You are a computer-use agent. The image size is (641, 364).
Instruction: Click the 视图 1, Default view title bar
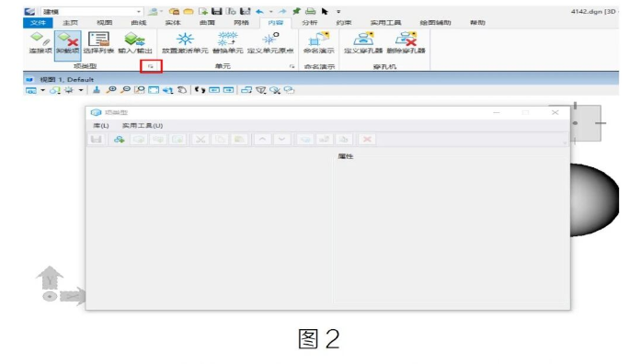coord(320,79)
